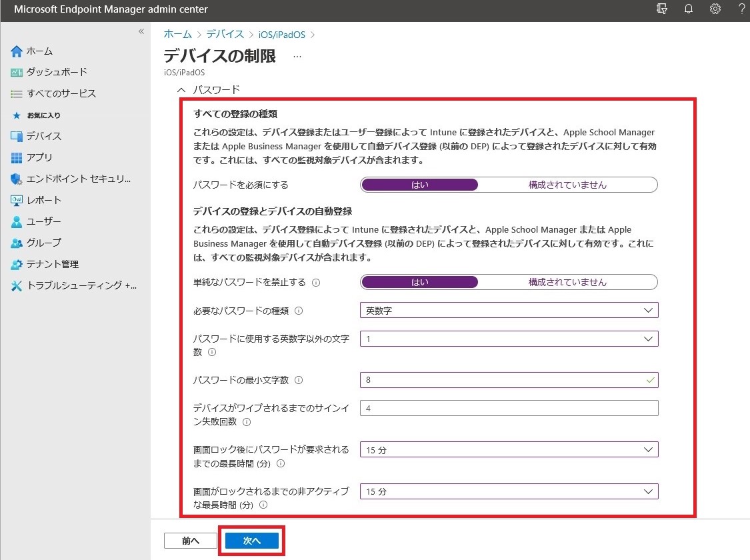Viewport: 750px width, 560px height.
Task: Go to ホーム breadcrumb link
Action: point(177,35)
